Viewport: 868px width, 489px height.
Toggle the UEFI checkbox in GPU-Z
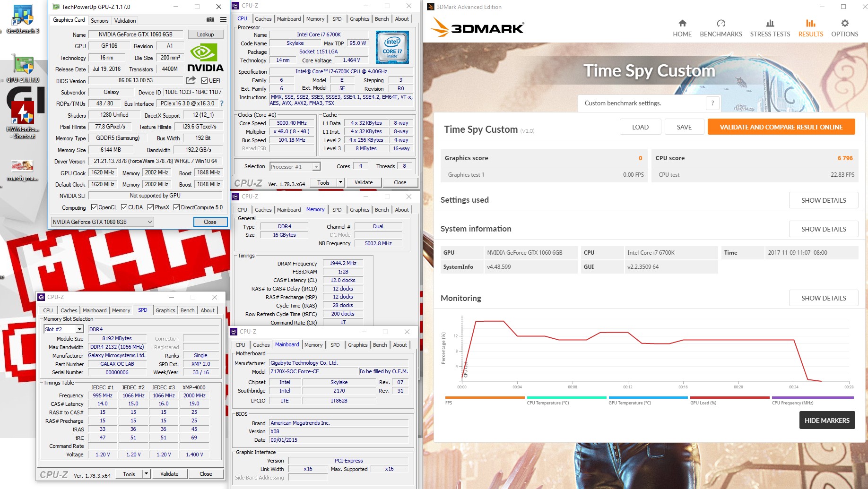tap(205, 81)
